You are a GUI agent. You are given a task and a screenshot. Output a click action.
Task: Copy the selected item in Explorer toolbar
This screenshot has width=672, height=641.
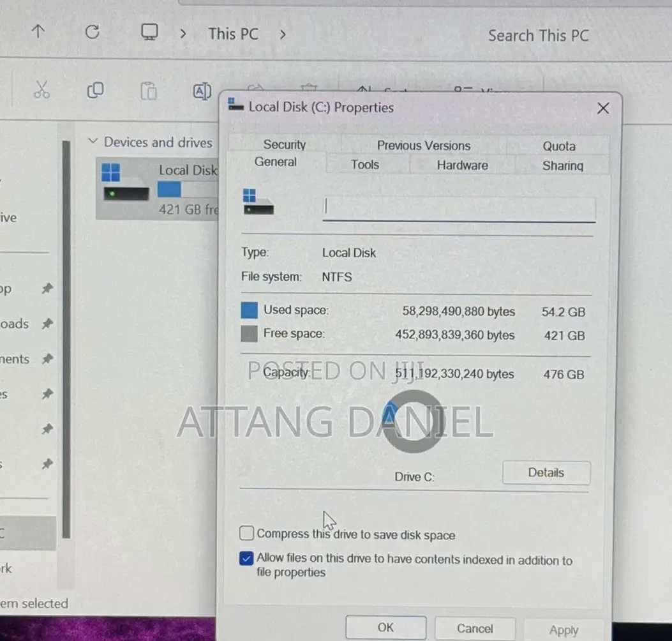tap(95, 90)
